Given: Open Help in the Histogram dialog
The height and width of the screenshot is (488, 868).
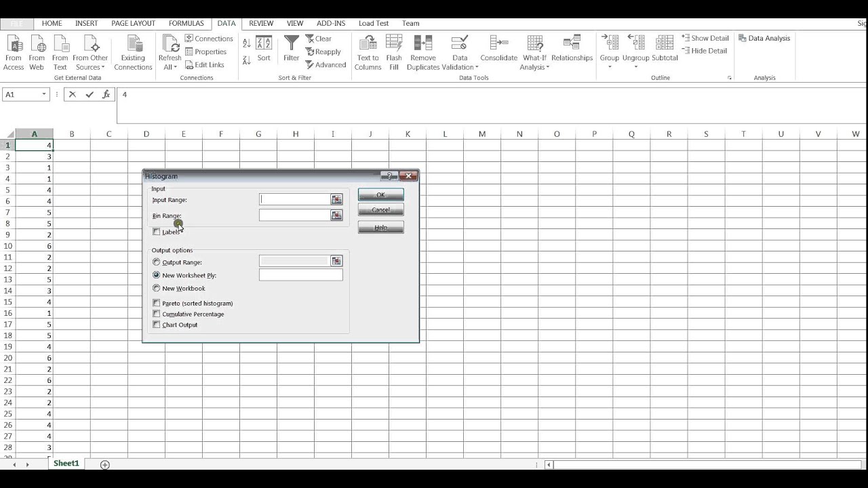Looking at the screenshot, I should click(380, 228).
